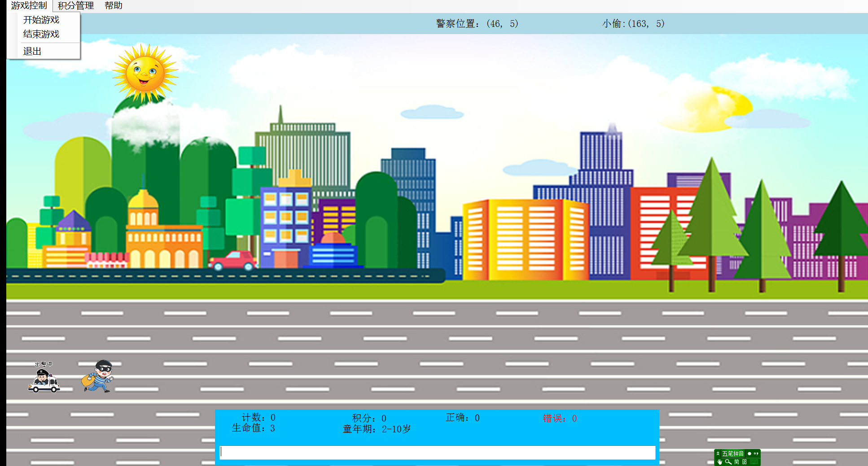Open the 积分管理 menu

point(76,5)
